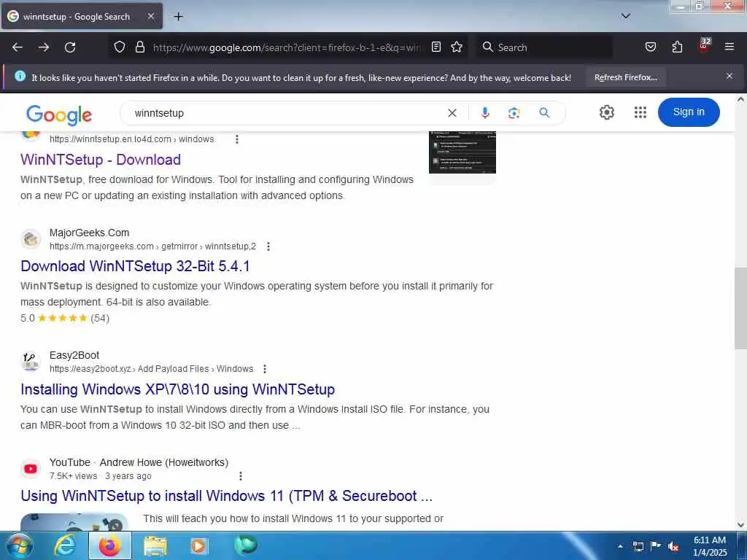Switch to Firefox in the taskbar
This screenshot has width=747, height=560.
(x=110, y=546)
